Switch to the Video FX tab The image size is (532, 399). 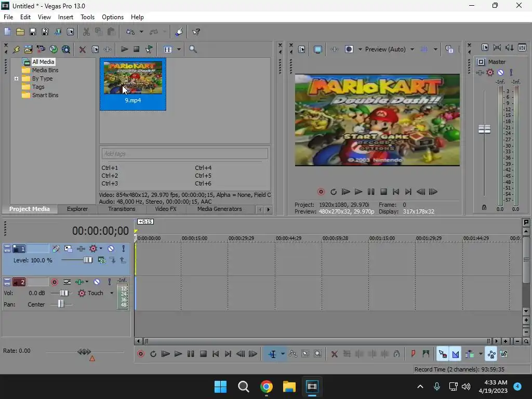tap(166, 209)
